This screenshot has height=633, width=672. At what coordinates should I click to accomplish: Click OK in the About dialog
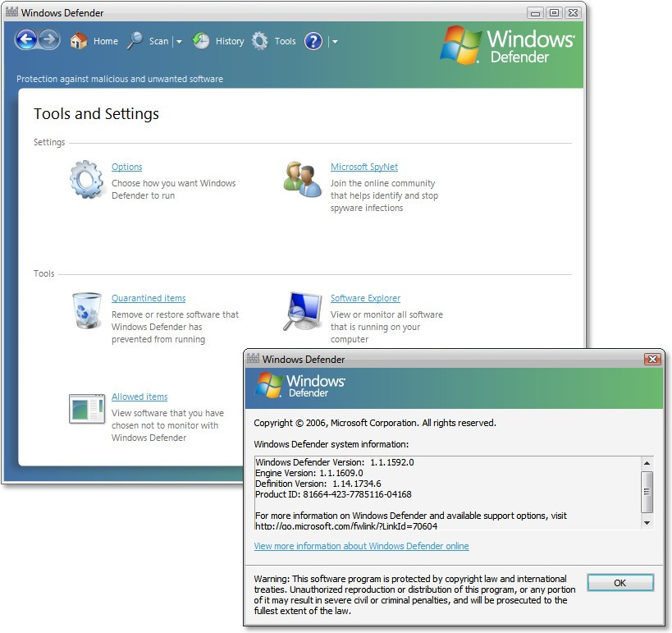coord(620,583)
